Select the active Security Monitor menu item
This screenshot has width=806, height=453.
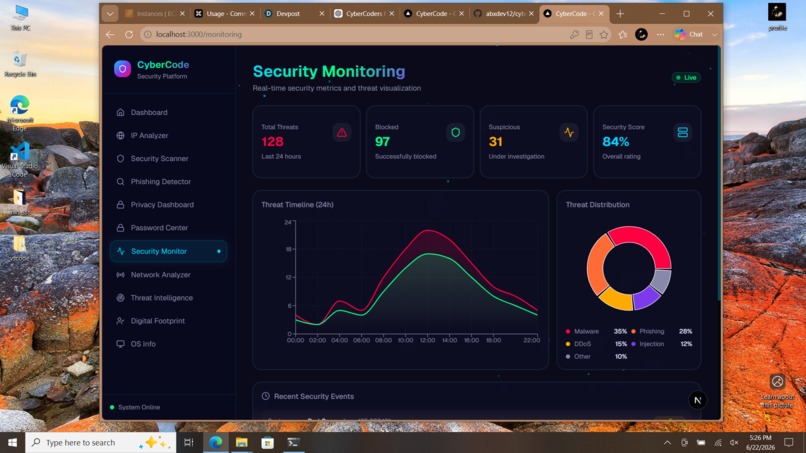168,251
